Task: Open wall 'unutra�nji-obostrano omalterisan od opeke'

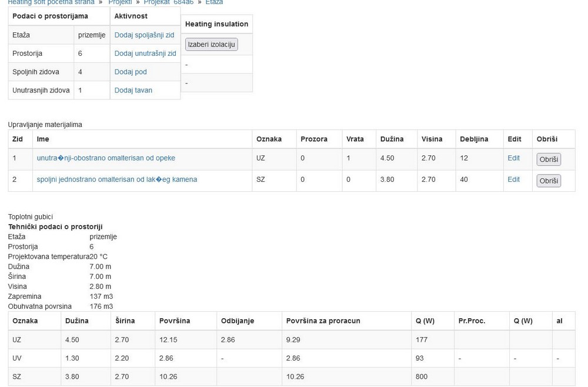Action: click(106, 158)
